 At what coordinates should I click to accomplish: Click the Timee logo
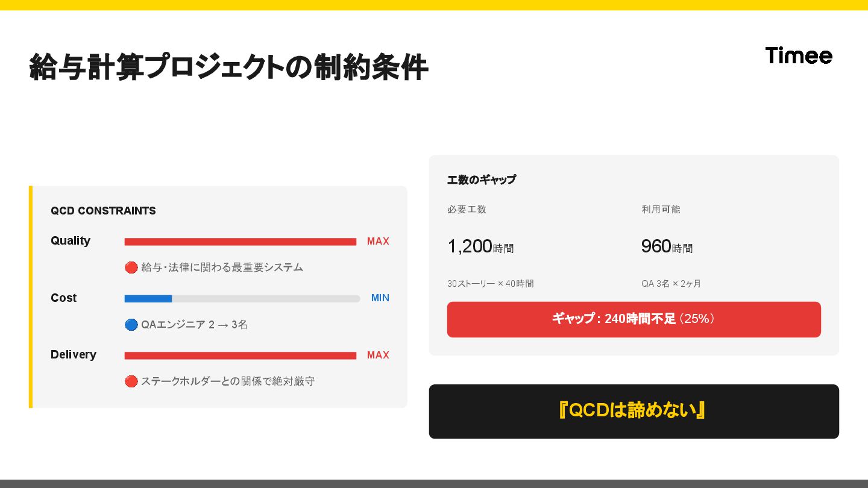[x=799, y=55]
